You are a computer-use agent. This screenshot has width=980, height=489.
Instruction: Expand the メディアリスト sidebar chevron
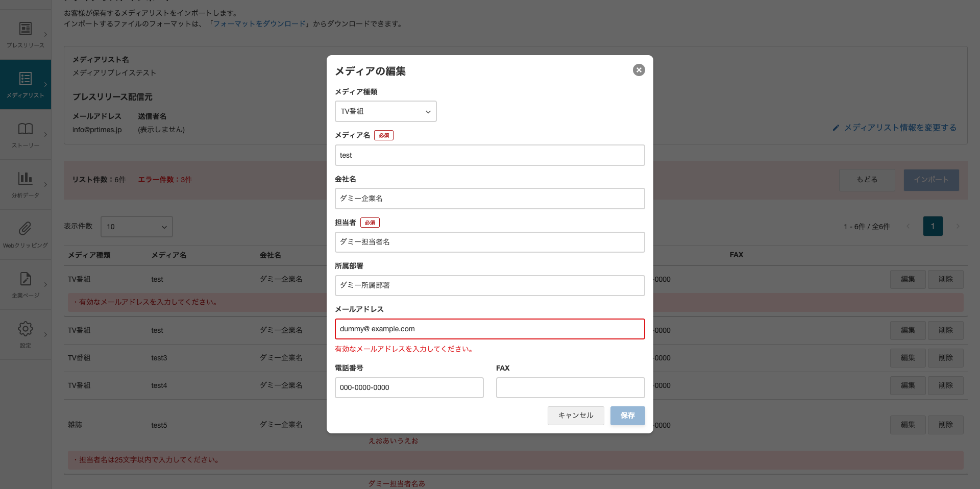coord(45,85)
